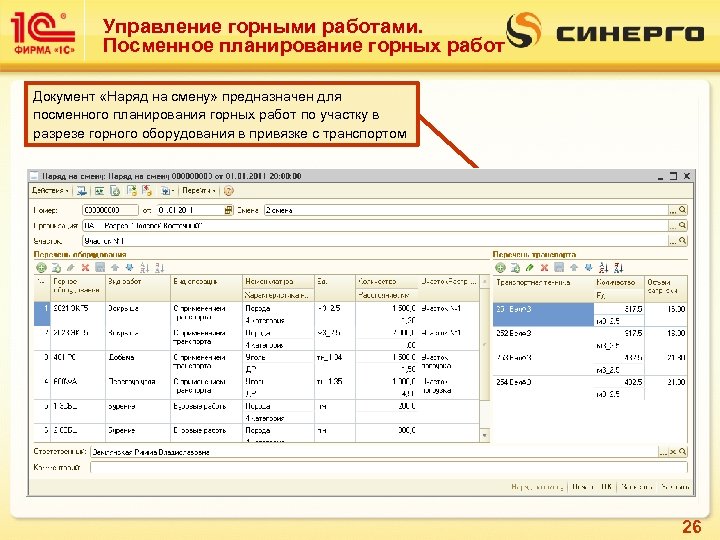Delete the row with equipment list red X
The height and width of the screenshot is (540, 720).
pyautogui.click(x=85, y=268)
